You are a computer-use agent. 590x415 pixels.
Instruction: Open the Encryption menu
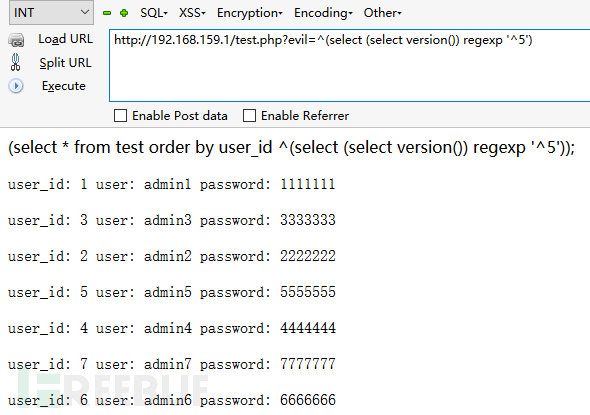[249, 13]
